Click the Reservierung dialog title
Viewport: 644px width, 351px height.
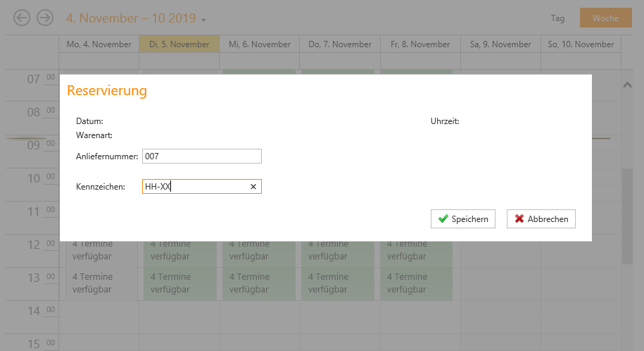[x=107, y=90]
